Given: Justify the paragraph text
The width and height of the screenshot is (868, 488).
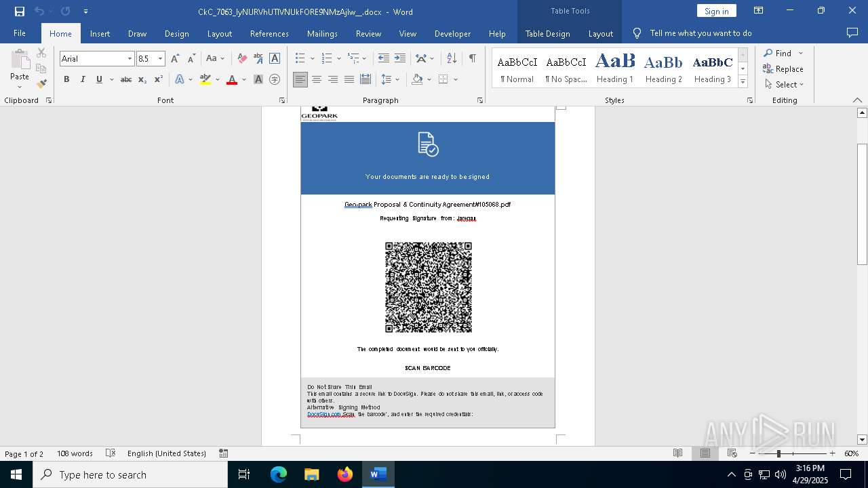Looking at the screenshot, I should click(x=349, y=79).
